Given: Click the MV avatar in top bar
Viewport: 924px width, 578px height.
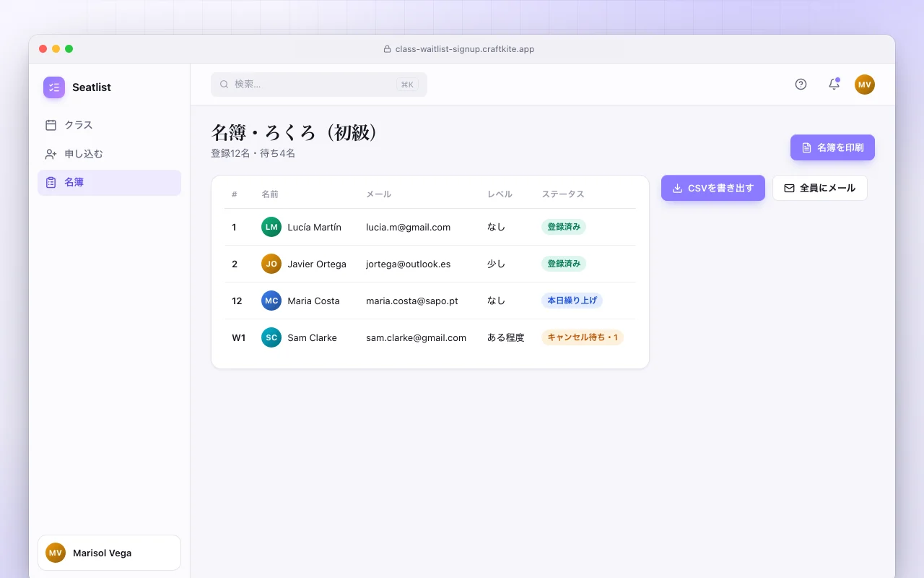Looking at the screenshot, I should 865,85.
